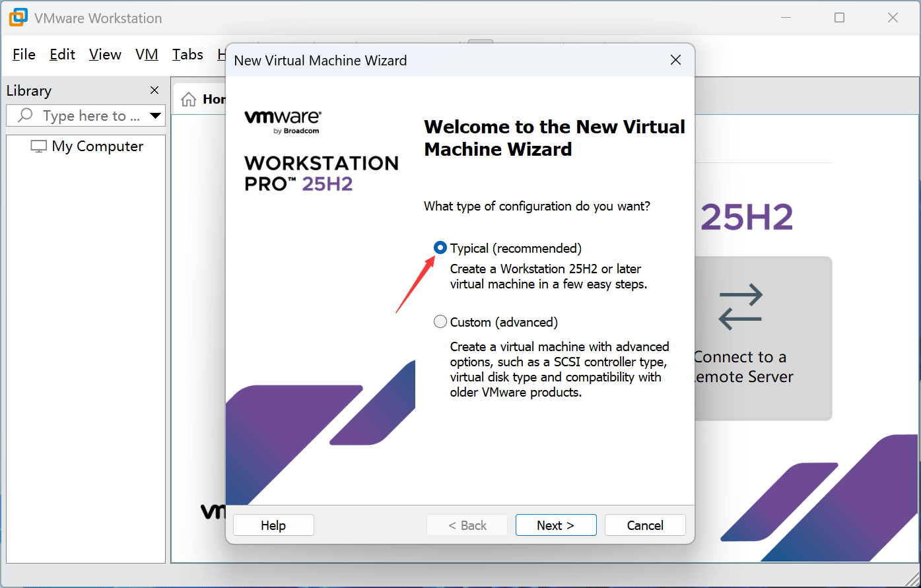The image size is (921, 588).
Task: Expand the Library search dropdown arrow
Action: coord(156,115)
